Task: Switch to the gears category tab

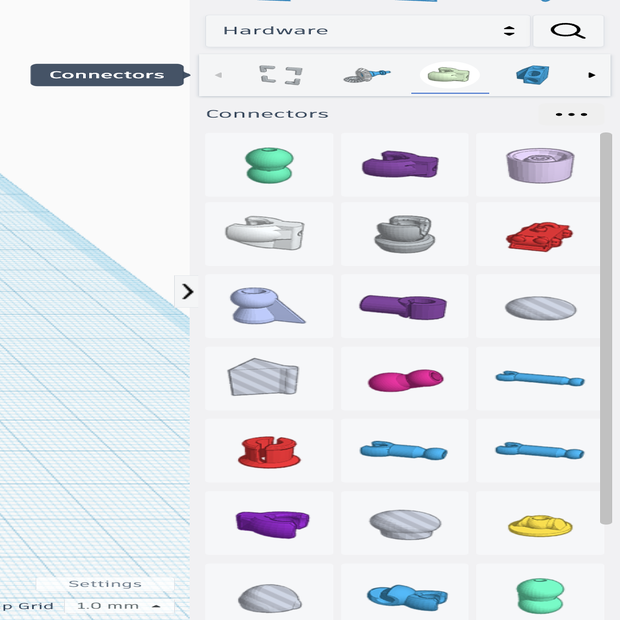Action: pyautogui.click(x=366, y=75)
